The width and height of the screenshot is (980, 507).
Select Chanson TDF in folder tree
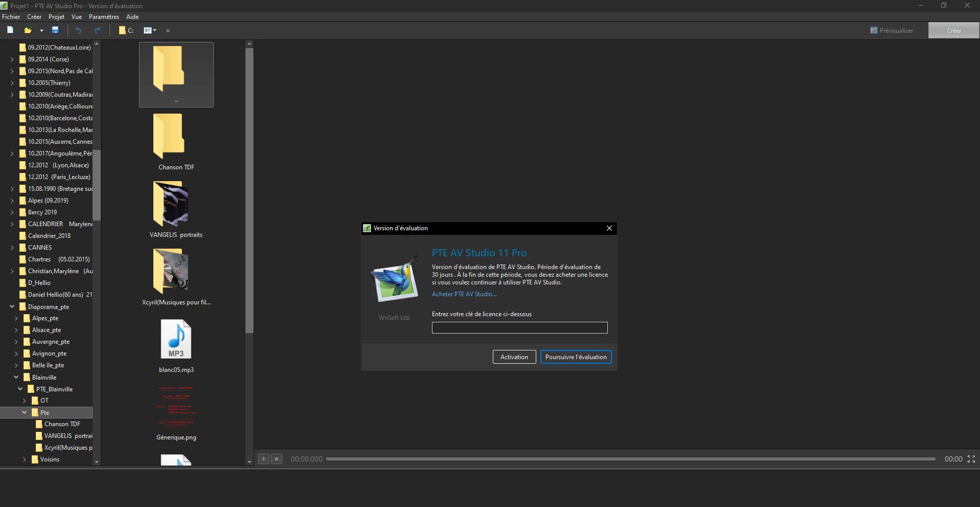tap(58, 424)
